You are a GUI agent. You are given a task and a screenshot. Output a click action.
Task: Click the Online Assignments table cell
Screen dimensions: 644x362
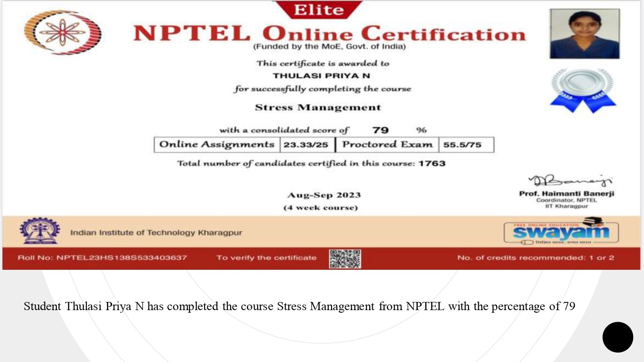pos(217,145)
